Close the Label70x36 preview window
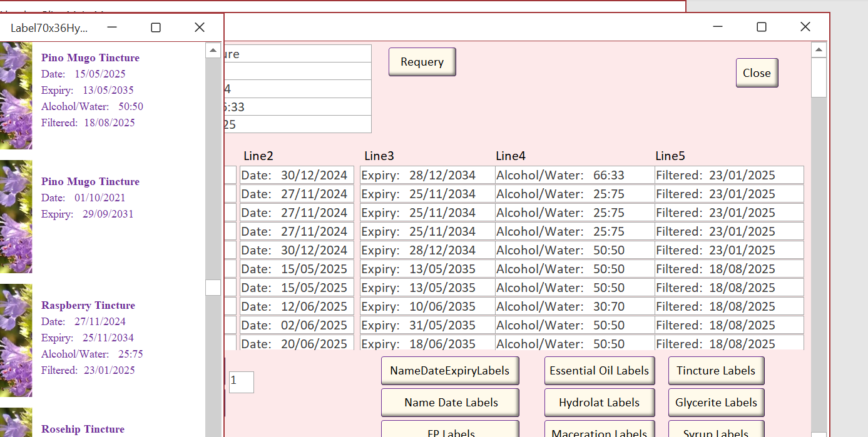The width and height of the screenshot is (868, 437). (200, 28)
